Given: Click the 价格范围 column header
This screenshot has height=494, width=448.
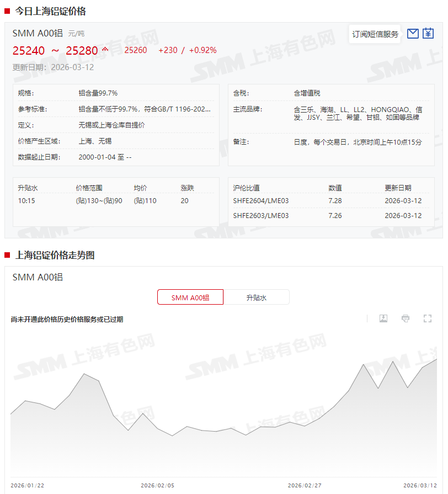Looking at the screenshot, I should click(x=89, y=188).
